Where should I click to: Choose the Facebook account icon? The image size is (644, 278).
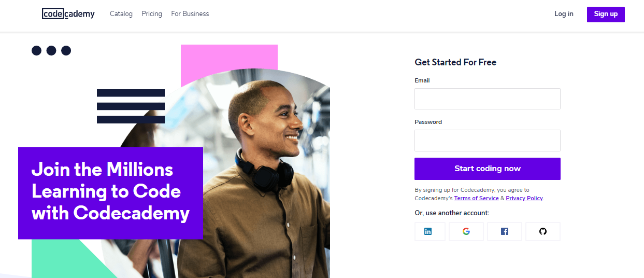pos(505,231)
